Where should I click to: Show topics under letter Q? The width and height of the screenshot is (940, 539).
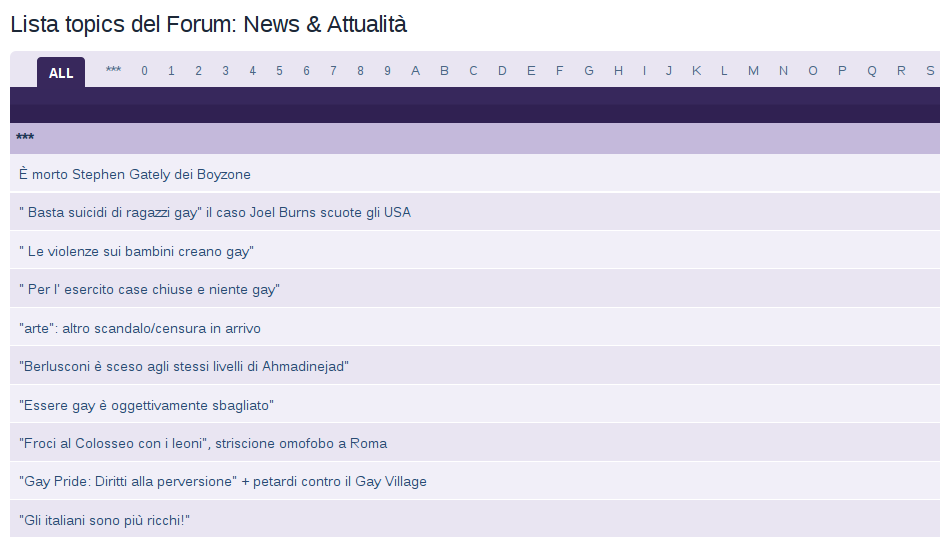(x=872, y=71)
